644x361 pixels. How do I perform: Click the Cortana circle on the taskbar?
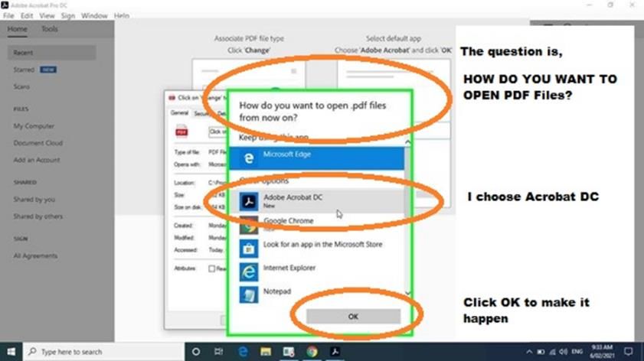[196, 352]
